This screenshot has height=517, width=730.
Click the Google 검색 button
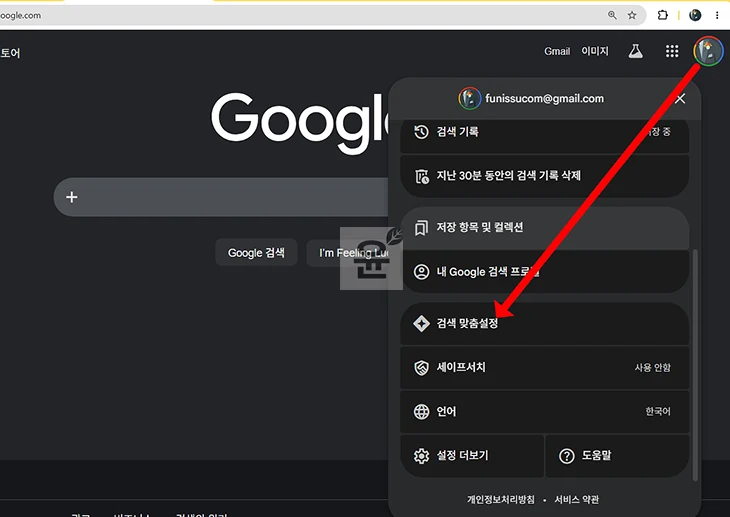256,252
